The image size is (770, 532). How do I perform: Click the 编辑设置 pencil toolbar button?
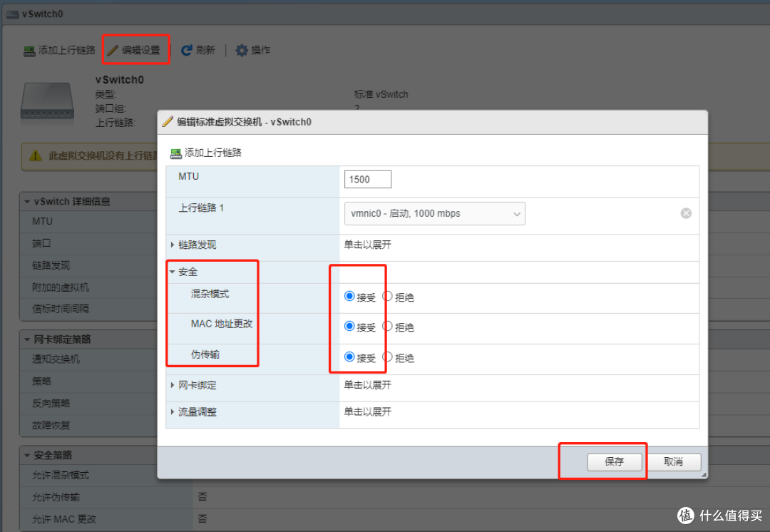tap(135, 50)
